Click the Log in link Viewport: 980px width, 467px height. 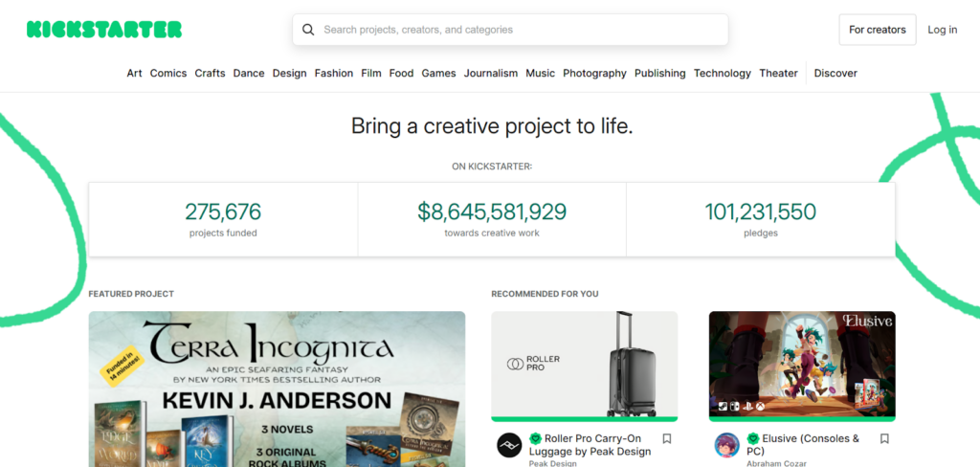coord(942,30)
